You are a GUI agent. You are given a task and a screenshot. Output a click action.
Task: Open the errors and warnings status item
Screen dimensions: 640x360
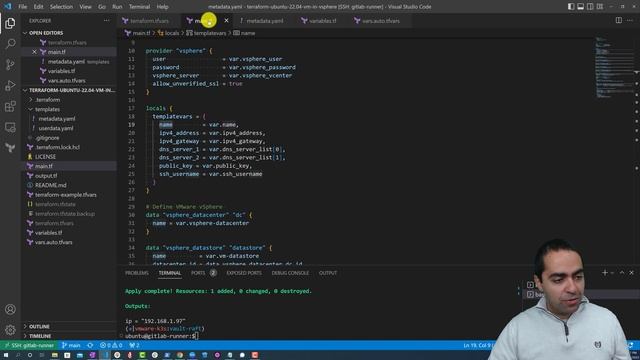111,345
